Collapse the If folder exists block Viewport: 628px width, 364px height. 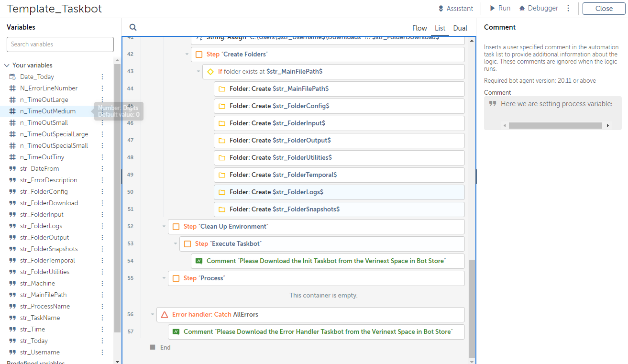[x=198, y=72]
